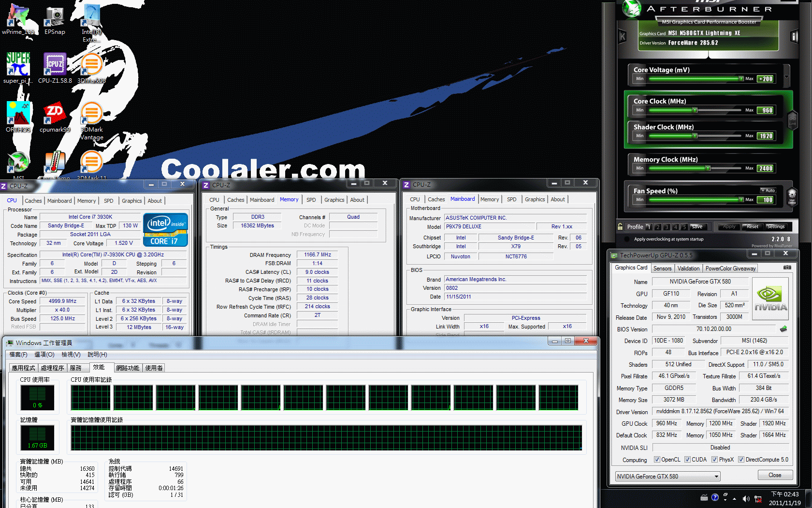Click the NVIDIA logo in GPU-Z
Image resolution: width=812 pixels, height=508 pixels.
point(770,299)
